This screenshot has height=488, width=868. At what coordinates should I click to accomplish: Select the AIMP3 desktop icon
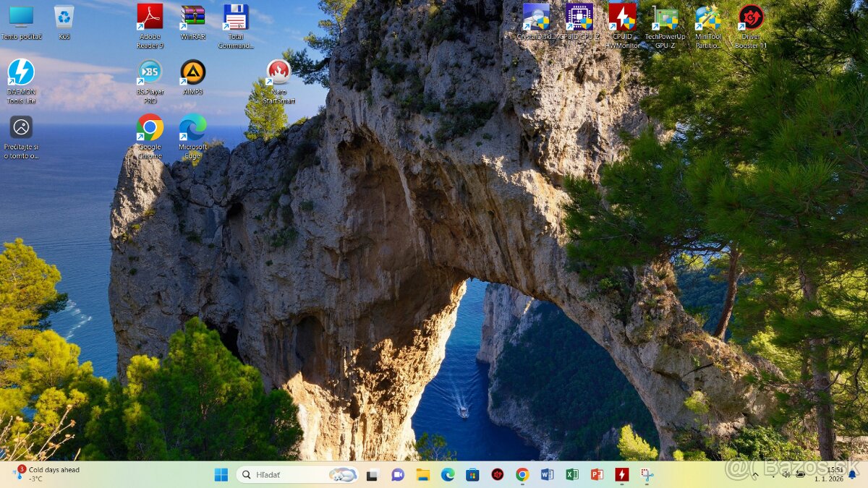click(193, 72)
